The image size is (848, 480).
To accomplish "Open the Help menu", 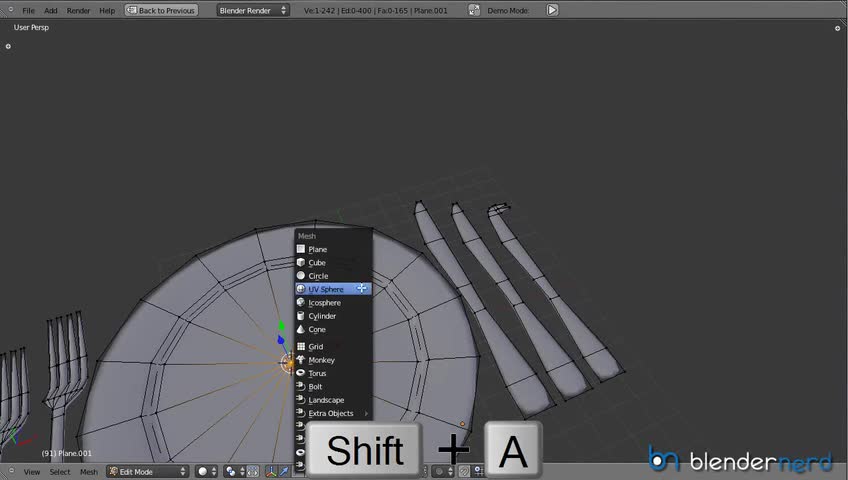I will [x=107, y=10].
